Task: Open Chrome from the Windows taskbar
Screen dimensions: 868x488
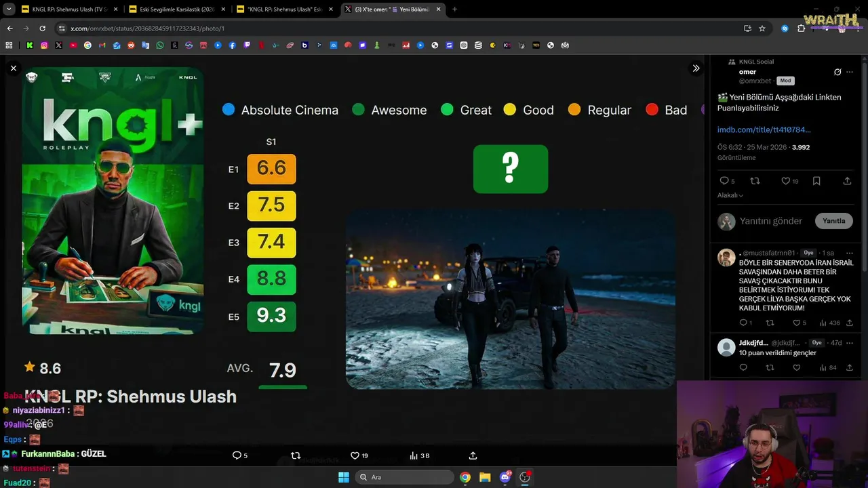Action: 465,477
